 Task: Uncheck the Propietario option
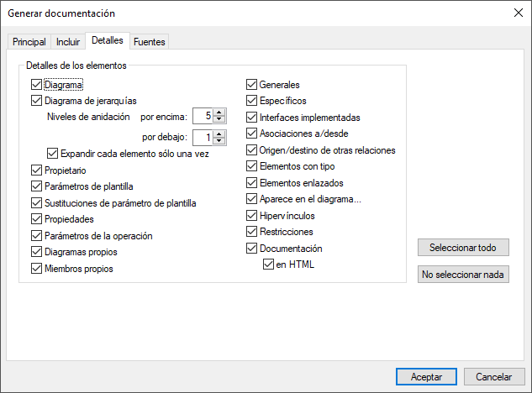(36, 170)
